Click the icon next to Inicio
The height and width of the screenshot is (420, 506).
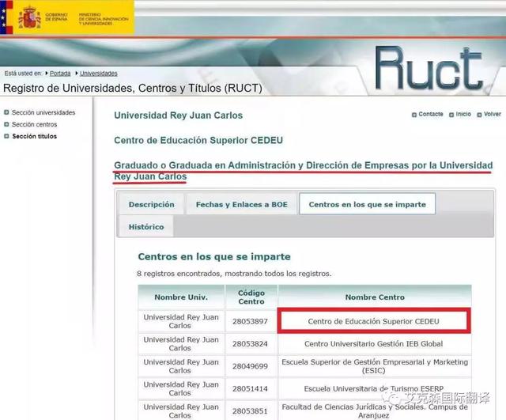click(x=451, y=115)
